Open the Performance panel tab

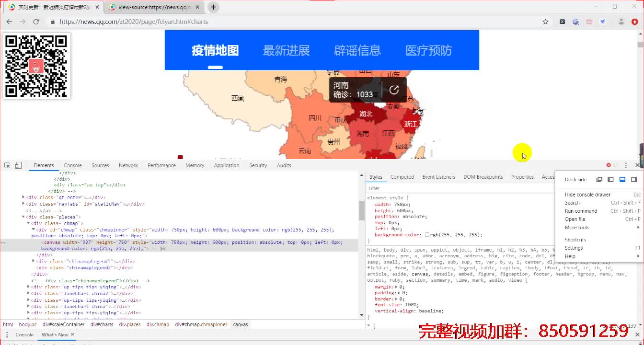(161, 165)
